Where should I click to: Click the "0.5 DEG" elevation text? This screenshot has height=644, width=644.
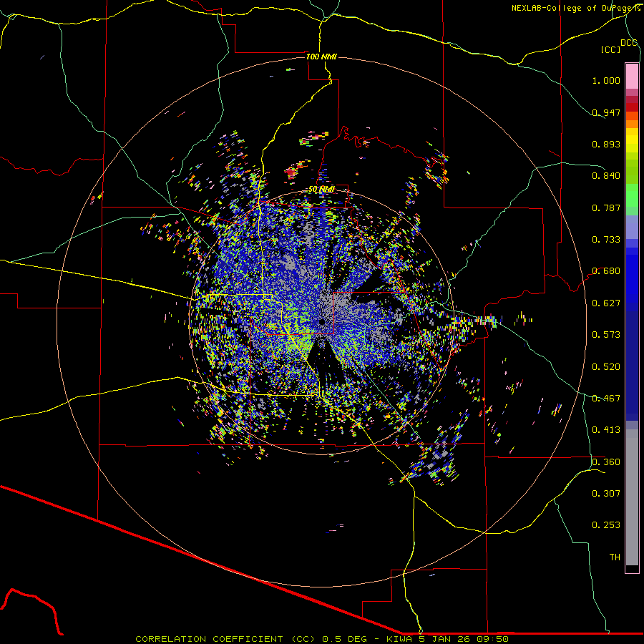pyautogui.click(x=343, y=639)
